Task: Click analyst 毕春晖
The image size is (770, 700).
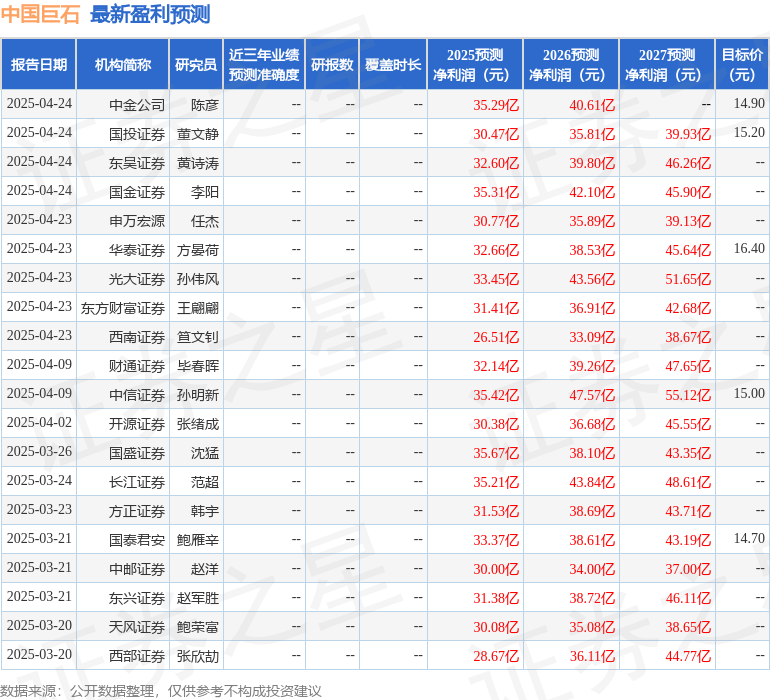Action: [198, 366]
